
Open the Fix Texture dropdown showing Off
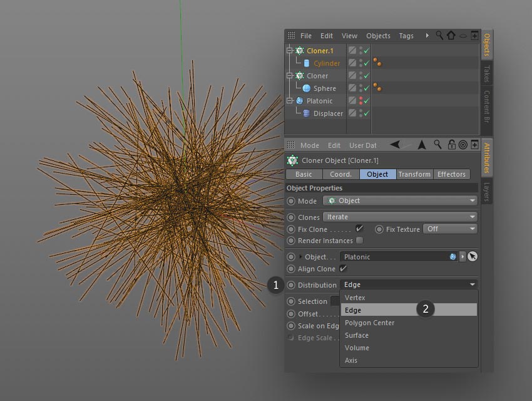pyautogui.click(x=450, y=229)
